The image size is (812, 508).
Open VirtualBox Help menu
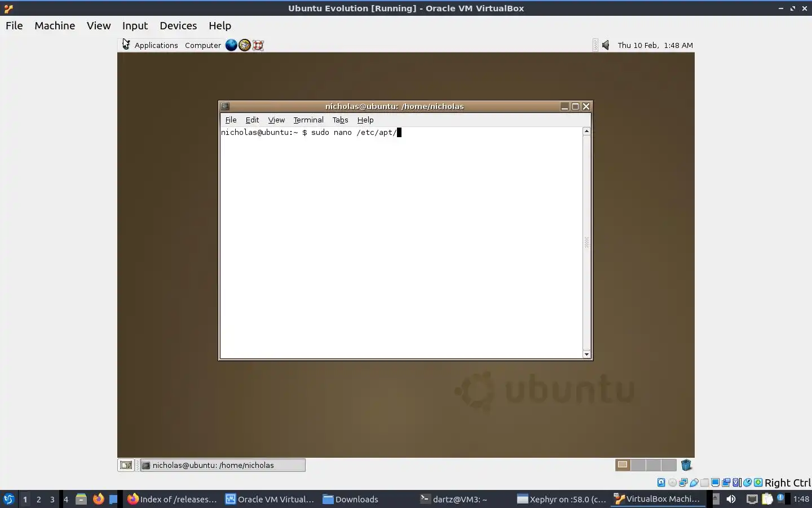[220, 25]
